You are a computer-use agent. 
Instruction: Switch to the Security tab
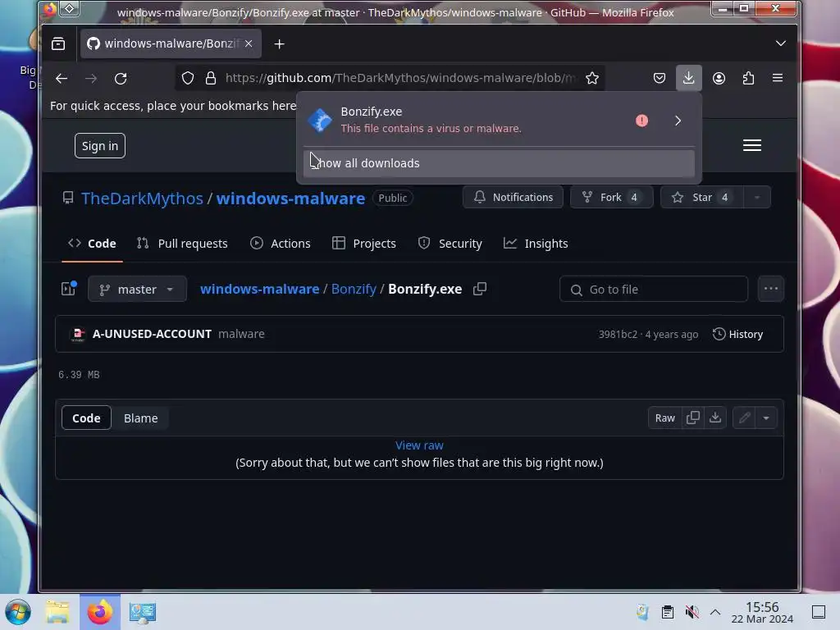[x=450, y=243]
